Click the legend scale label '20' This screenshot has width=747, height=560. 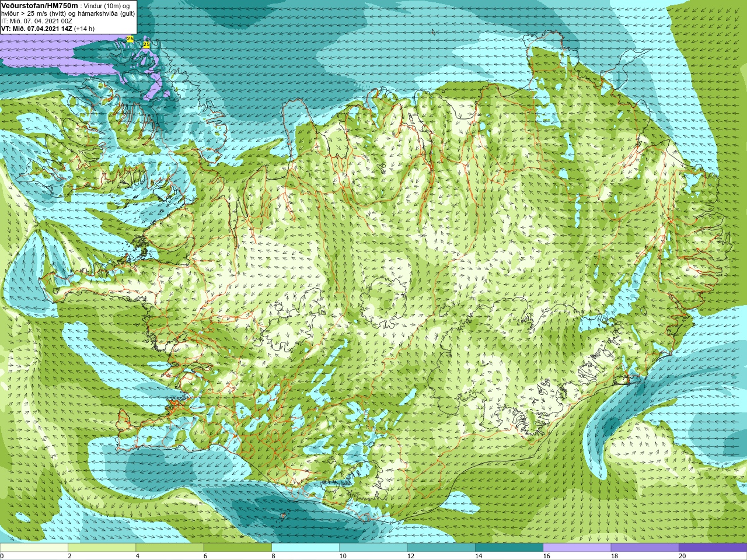[x=682, y=556]
